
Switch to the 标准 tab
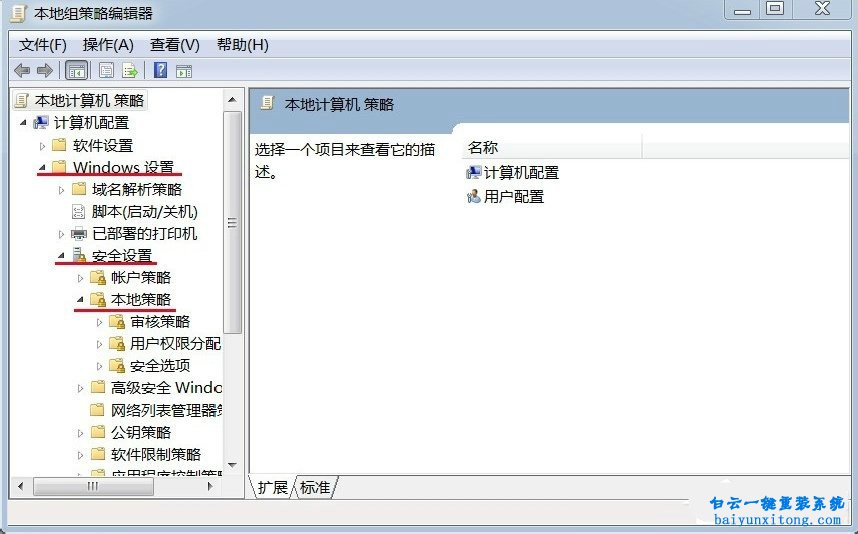(x=316, y=487)
